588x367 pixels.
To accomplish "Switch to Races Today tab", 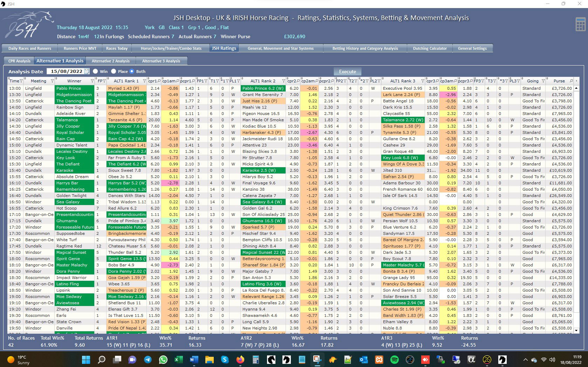I will pyautogui.click(x=117, y=48).
